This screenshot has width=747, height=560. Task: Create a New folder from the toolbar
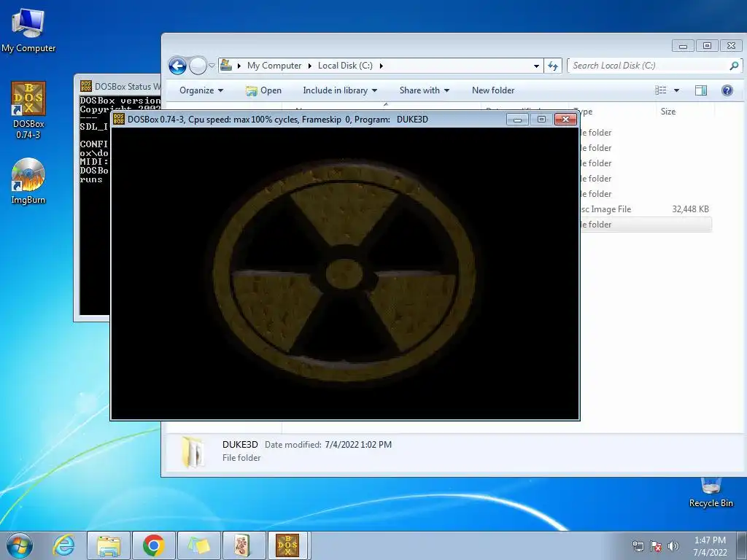click(x=493, y=90)
